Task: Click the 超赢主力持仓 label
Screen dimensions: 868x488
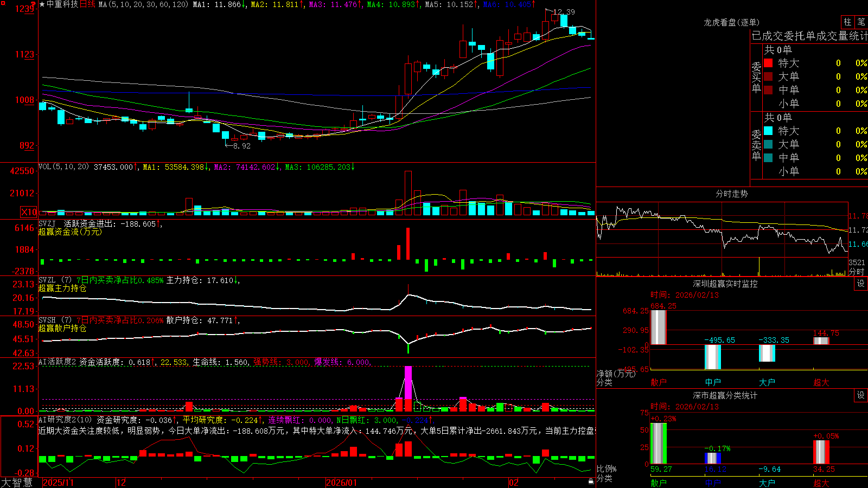Action: click(62, 288)
